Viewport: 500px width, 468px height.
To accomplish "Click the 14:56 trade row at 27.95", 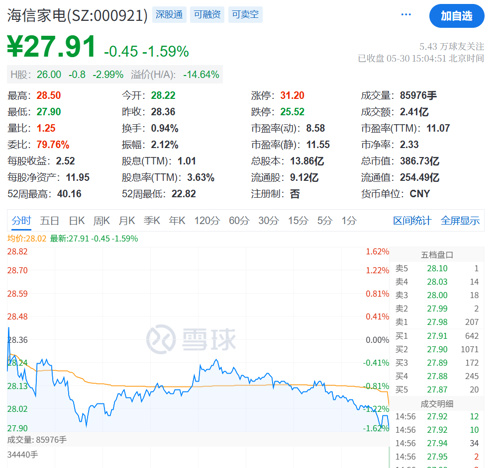I will (x=437, y=456).
